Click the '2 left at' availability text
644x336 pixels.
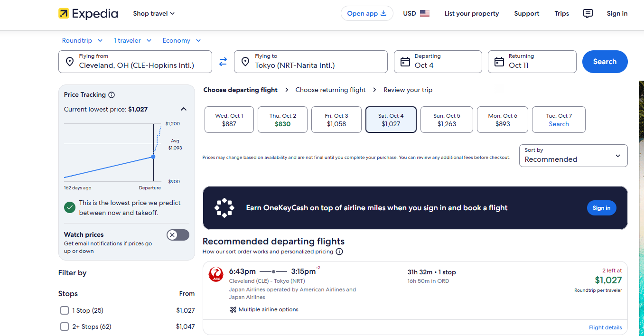point(612,271)
